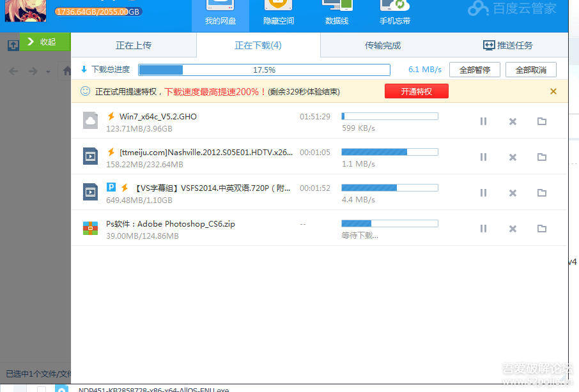Open folder for Adobe Photoshop_CS6.zip
579x392 pixels.
pos(542,229)
